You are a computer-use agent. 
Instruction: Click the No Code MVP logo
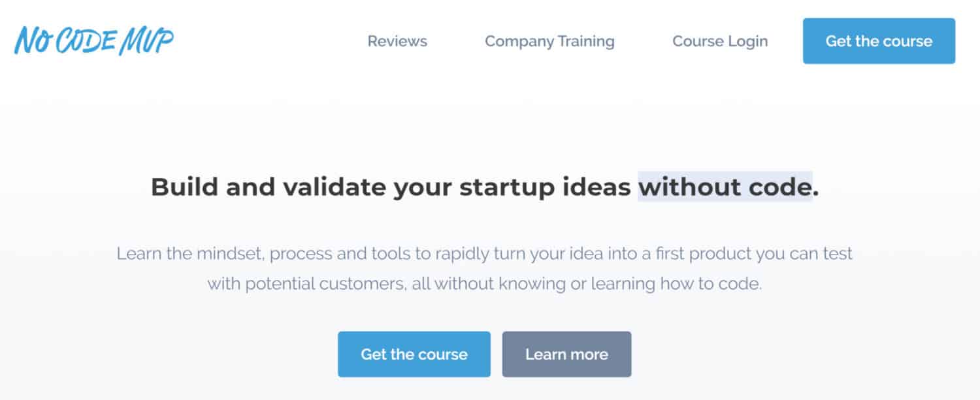click(x=94, y=41)
